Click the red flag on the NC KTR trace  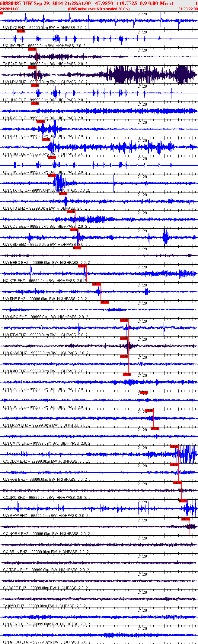point(82,266)
